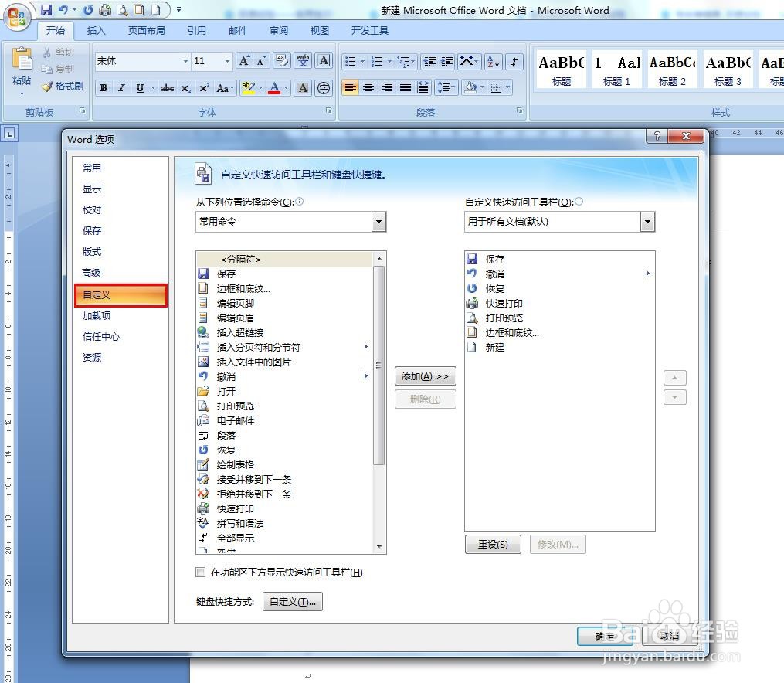
Task: Select 快速打印 in right toolbar list
Action: [559, 303]
